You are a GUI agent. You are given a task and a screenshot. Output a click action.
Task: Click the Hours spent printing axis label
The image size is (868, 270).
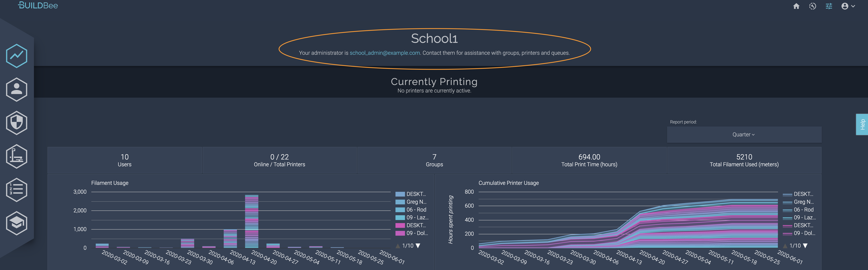450,220
